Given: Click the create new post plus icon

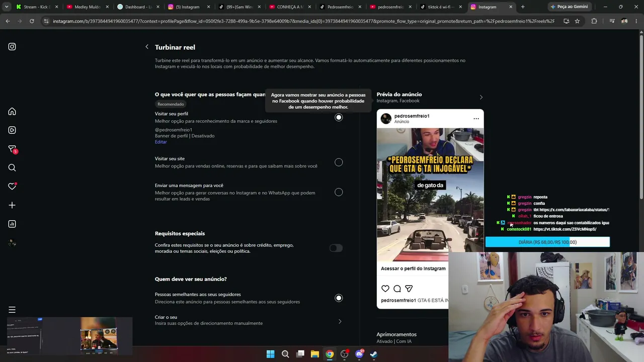Looking at the screenshot, I should coord(12,205).
